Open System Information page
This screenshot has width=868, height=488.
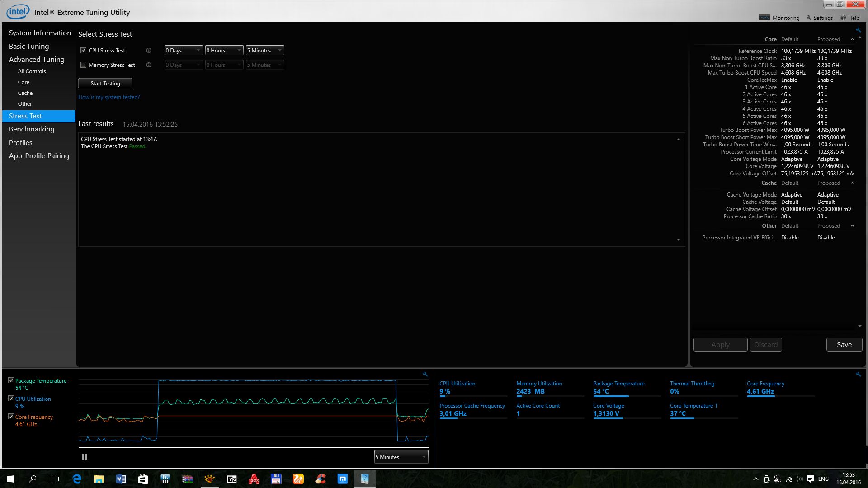pos(40,33)
